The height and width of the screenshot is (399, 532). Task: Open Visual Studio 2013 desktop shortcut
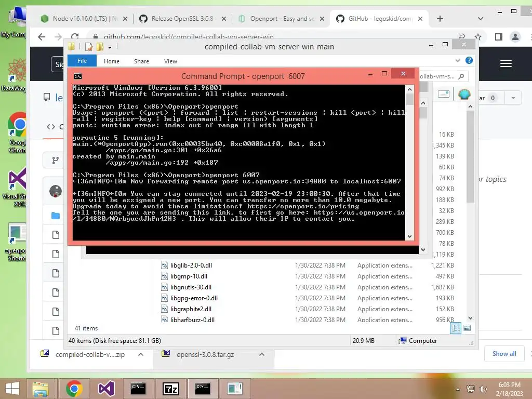[x=15, y=187]
